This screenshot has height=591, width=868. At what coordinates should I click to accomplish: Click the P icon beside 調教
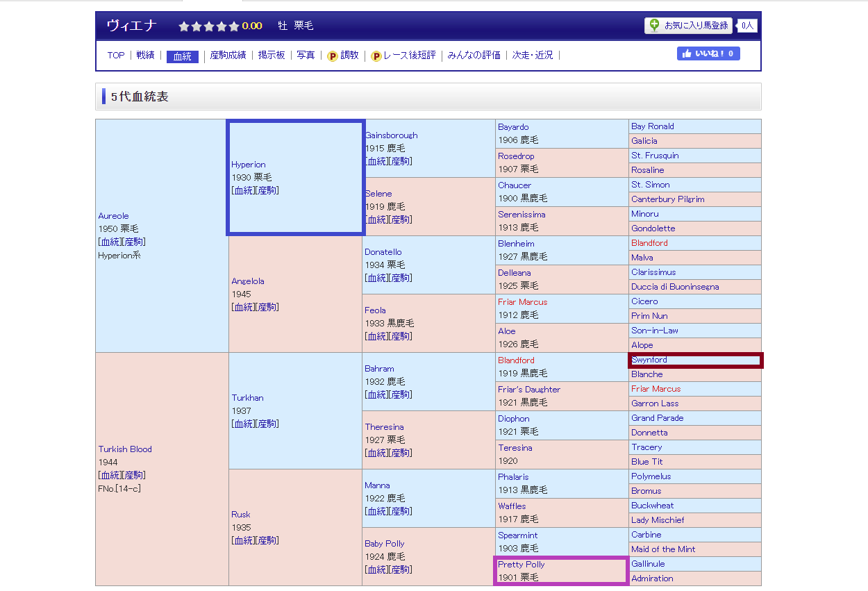(333, 56)
